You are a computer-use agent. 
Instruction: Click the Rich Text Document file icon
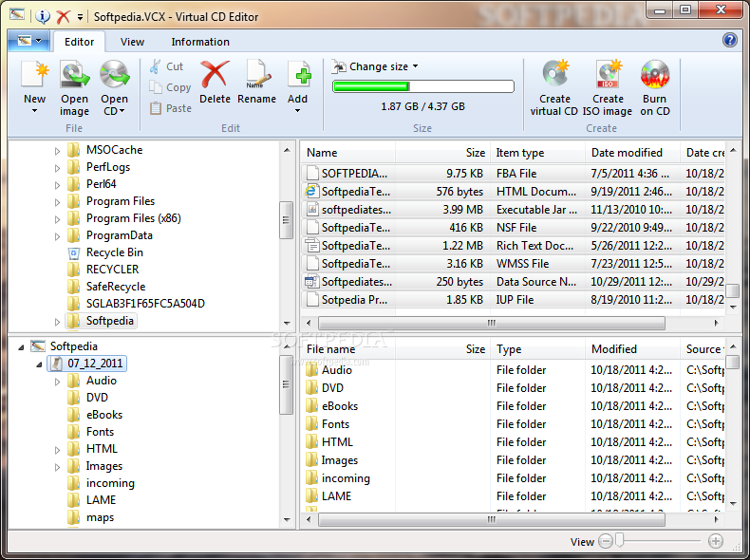311,245
